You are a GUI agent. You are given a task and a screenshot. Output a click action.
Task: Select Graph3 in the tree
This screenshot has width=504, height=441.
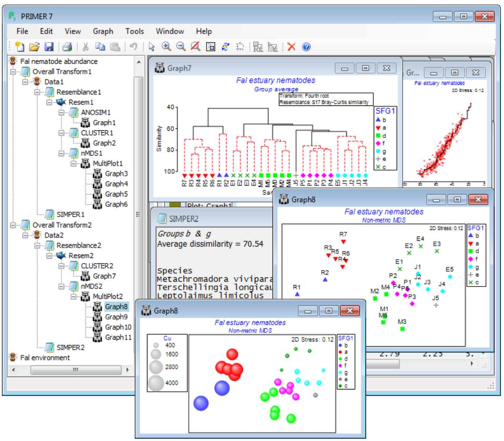click(116, 173)
